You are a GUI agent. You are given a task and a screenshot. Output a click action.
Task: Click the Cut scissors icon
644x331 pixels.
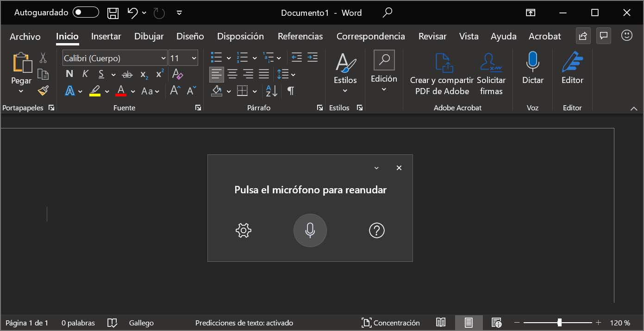[x=43, y=58]
